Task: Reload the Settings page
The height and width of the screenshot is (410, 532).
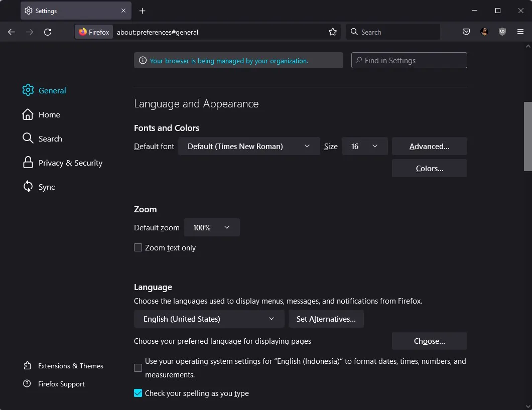Action: click(48, 32)
